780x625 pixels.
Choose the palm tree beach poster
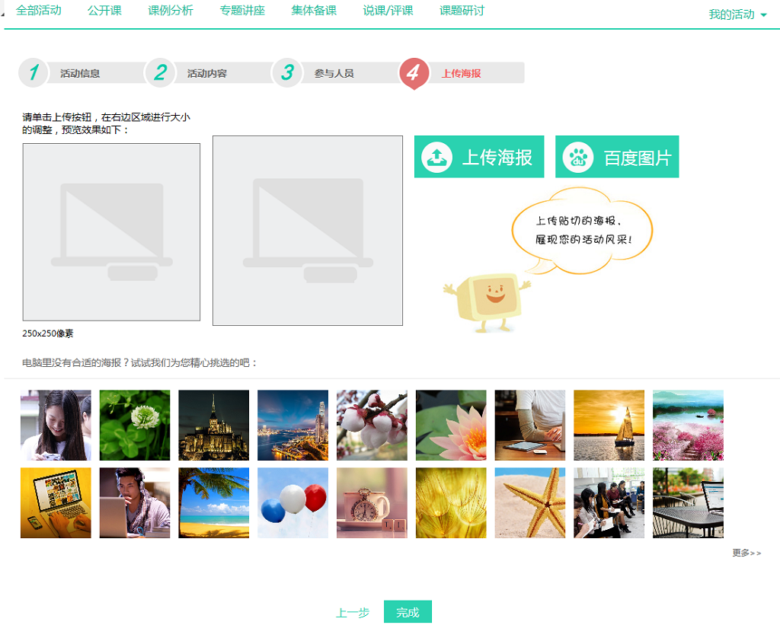[x=214, y=503]
